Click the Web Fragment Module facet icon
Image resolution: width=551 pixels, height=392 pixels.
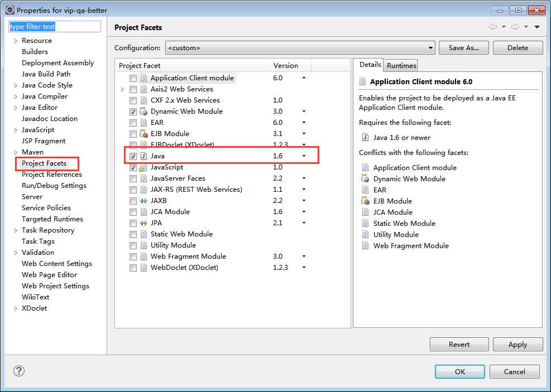[143, 257]
